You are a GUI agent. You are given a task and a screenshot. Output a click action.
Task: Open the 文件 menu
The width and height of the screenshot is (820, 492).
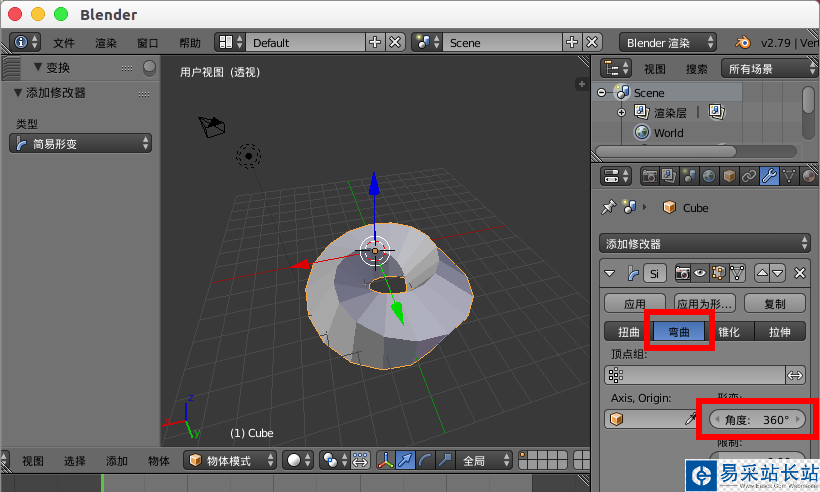(x=64, y=43)
